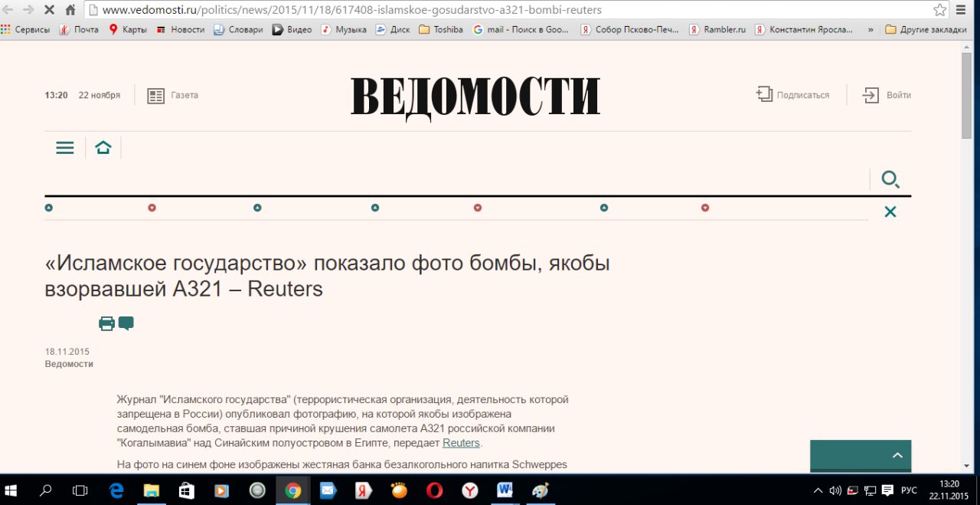The image size is (980, 505).
Task: Open Yandex app taskbar icon
Action: [x=363, y=490]
